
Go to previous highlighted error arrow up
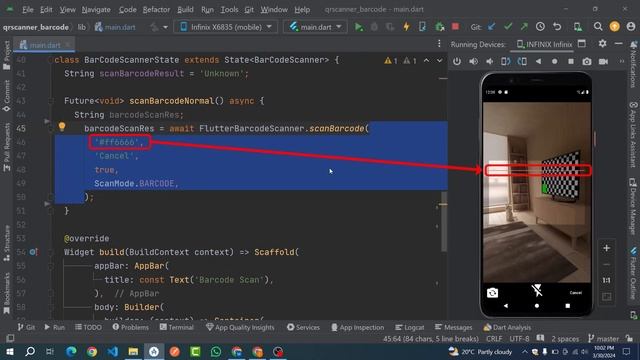point(426,60)
